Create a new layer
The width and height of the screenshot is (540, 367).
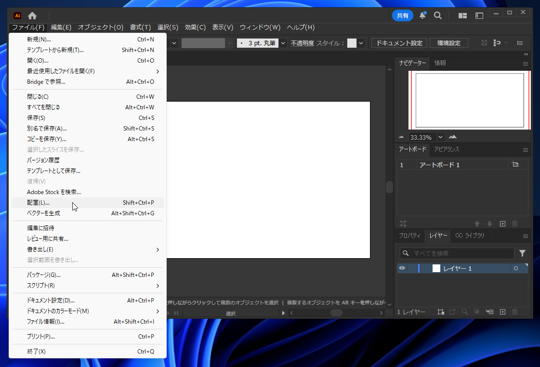[x=502, y=312]
